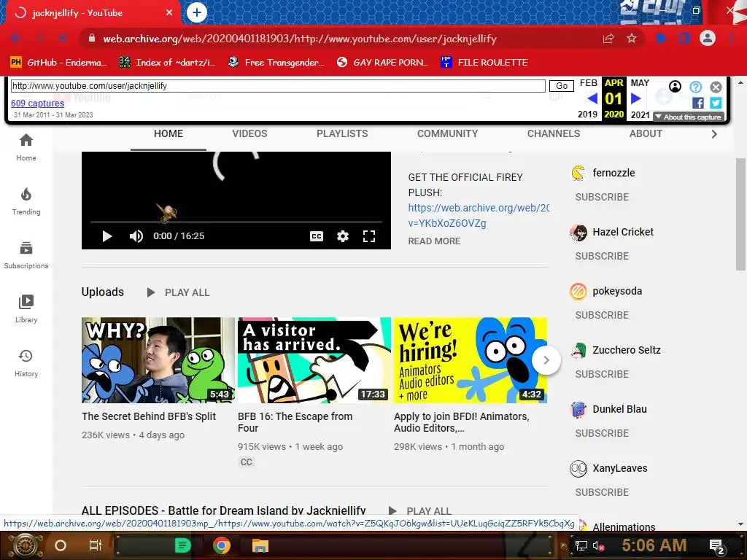Toggle closed captions on video player
Viewport: 747px width, 560px height.
317,236
